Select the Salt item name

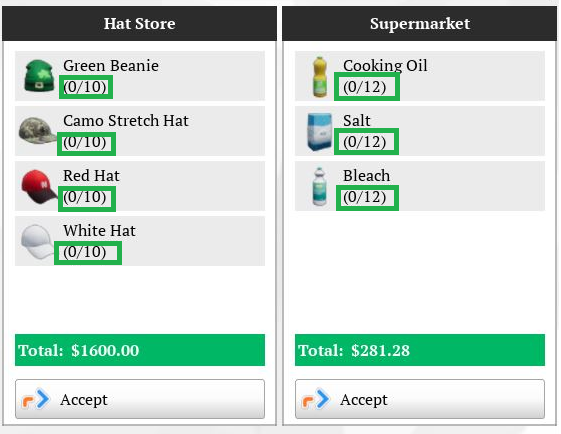tap(356, 121)
